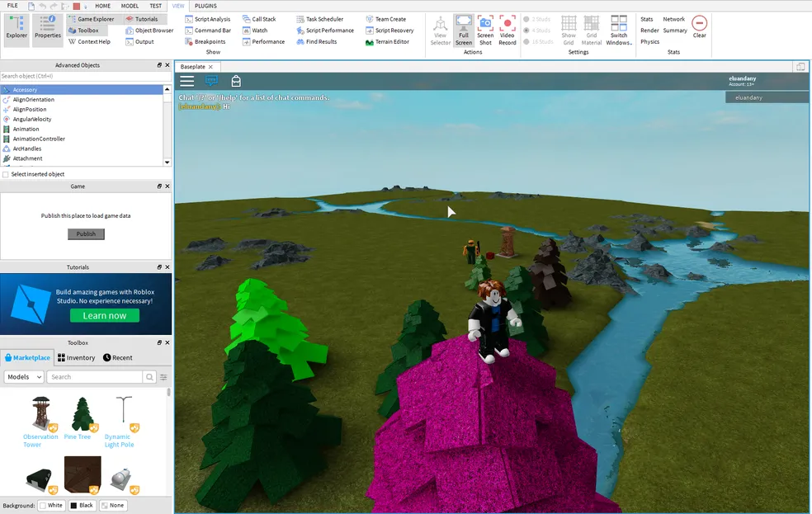Show Render stats
Screen dimensions: 812x514
click(649, 31)
